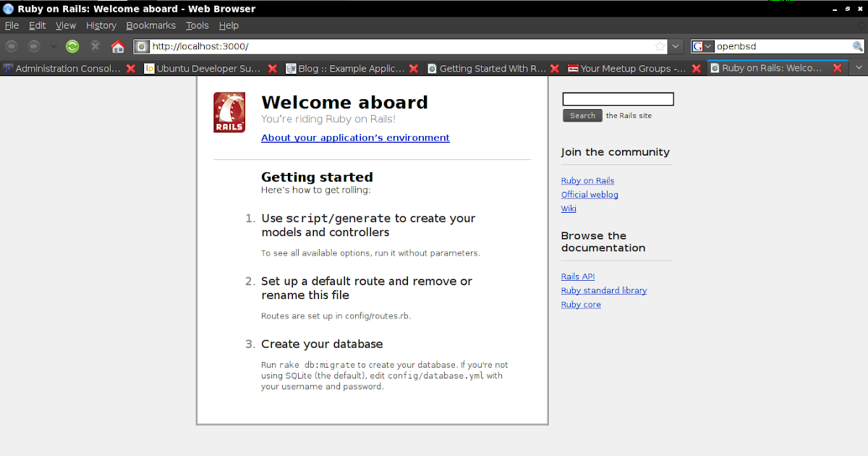
Task: Click the Search button for Rails site
Action: [x=582, y=116]
